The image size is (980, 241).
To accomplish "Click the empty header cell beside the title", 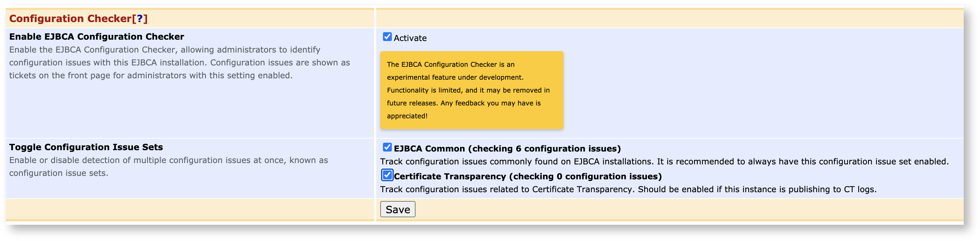I will click(670, 18).
